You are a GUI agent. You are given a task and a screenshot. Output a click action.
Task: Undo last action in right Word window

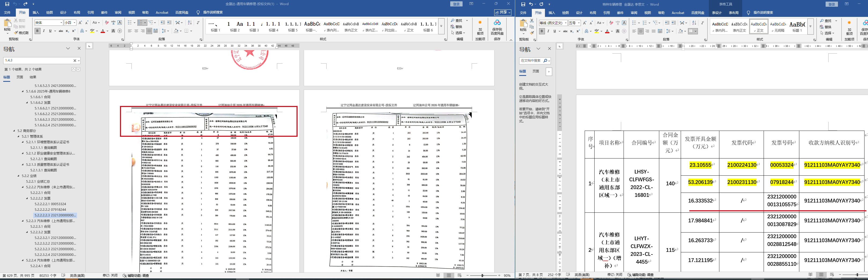tap(531, 4)
